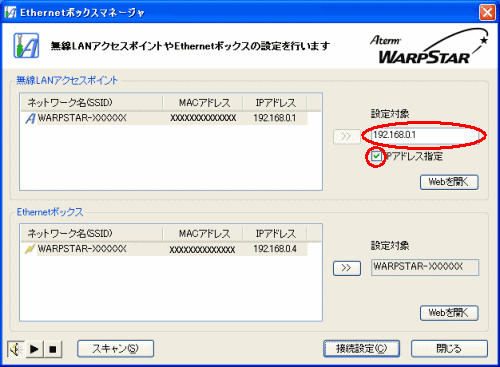500x367 pixels.
Task: Open Webを開く for Ethernet box
Action: pyautogui.click(x=449, y=313)
